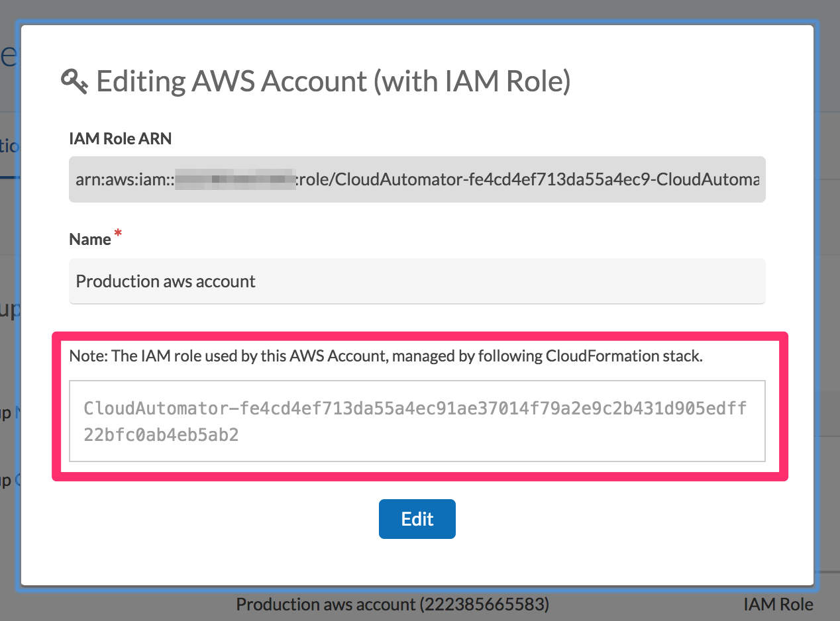Click the greyed-out IAM Role ARN field
The image size is (840, 621).
[x=417, y=179]
